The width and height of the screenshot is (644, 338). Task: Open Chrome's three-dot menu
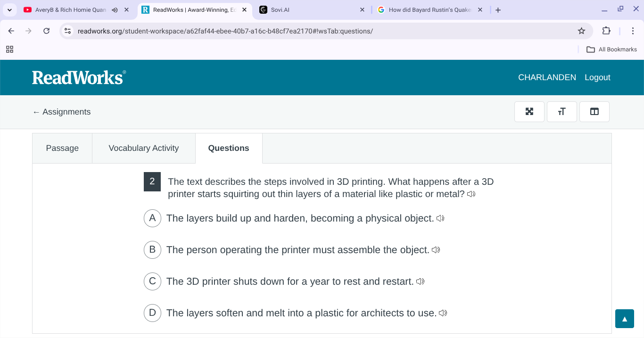coord(633,31)
